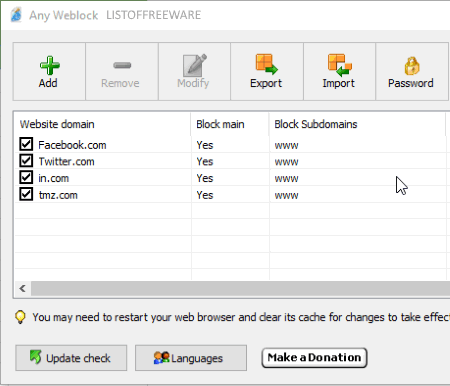This screenshot has height=386, width=450.
Task: Uncheck the Facebook.com checkbox
Action: click(26, 144)
